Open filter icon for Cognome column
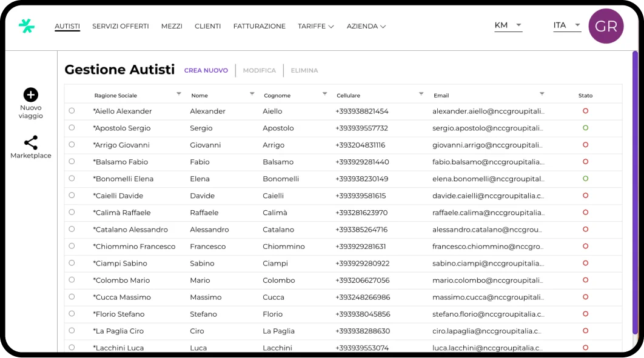The width and height of the screenshot is (644, 358). tap(324, 94)
